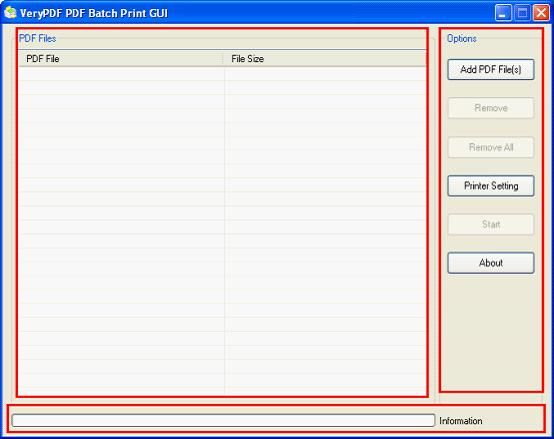554x439 pixels.
Task: Click the greyed-out Remove button
Action: [x=491, y=108]
